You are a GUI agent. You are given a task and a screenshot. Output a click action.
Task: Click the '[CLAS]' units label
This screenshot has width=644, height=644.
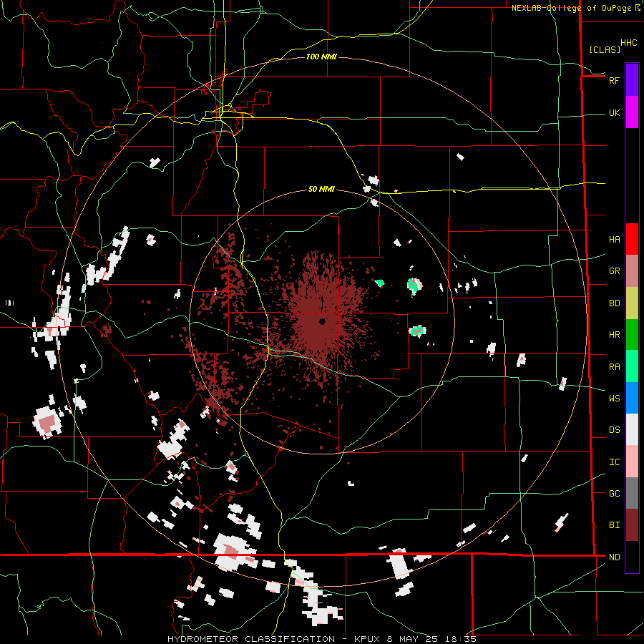point(605,50)
